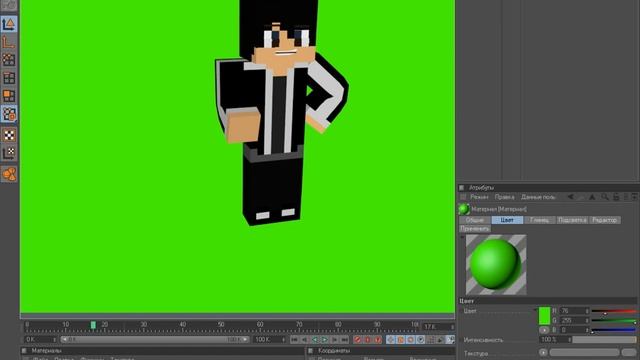Adjust the red channel slider
This screenshot has height=360, width=640.
[613, 311]
